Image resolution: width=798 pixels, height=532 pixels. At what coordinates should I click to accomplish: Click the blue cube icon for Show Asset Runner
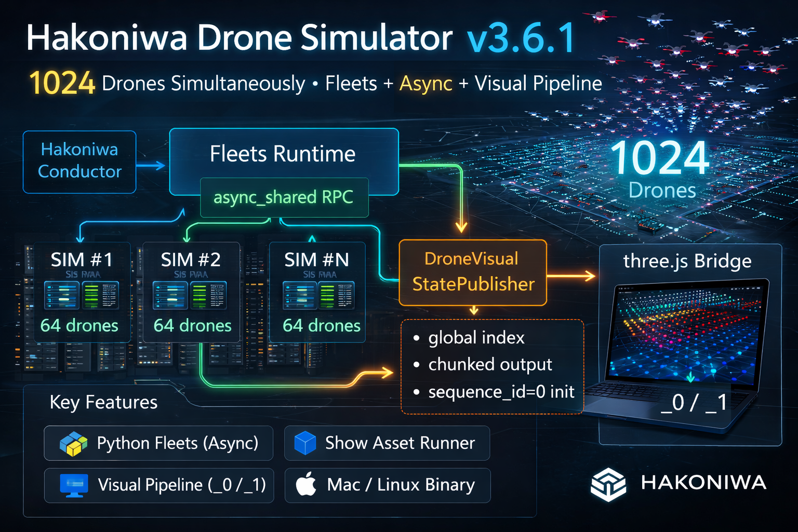click(305, 443)
